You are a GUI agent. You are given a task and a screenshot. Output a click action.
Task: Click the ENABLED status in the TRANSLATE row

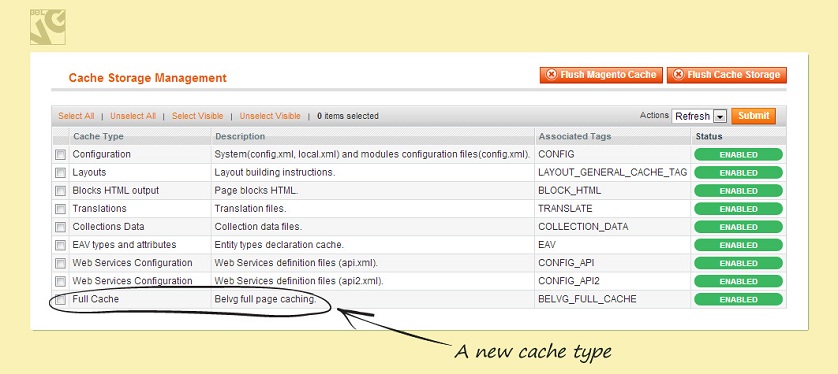pyautogui.click(x=739, y=209)
